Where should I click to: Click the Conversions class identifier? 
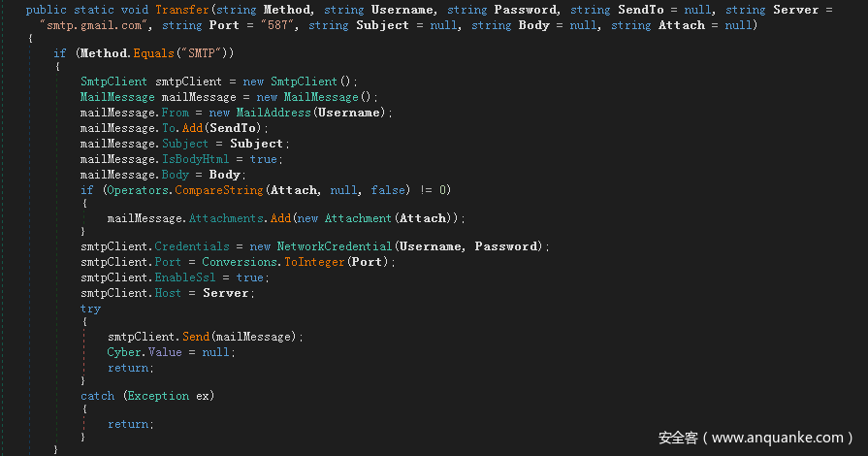coord(240,262)
